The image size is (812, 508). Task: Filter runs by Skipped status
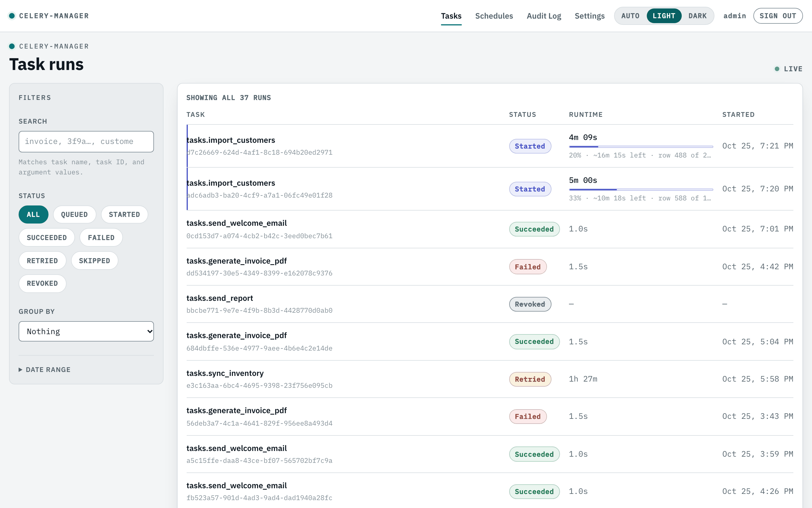pyautogui.click(x=94, y=261)
